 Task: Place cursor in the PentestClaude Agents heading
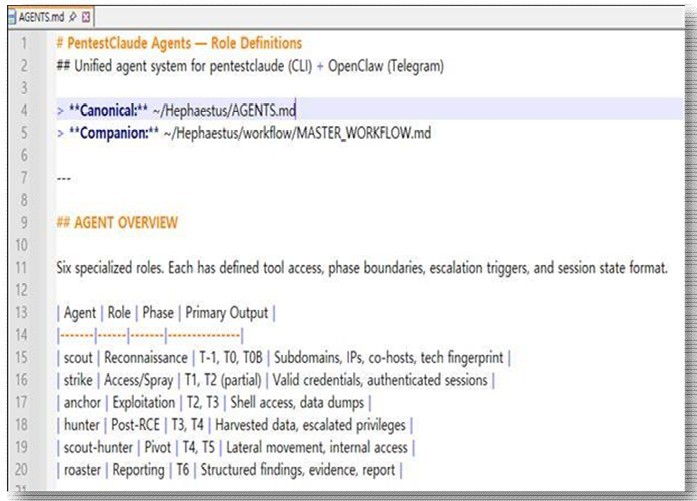[x=179, y=43]
